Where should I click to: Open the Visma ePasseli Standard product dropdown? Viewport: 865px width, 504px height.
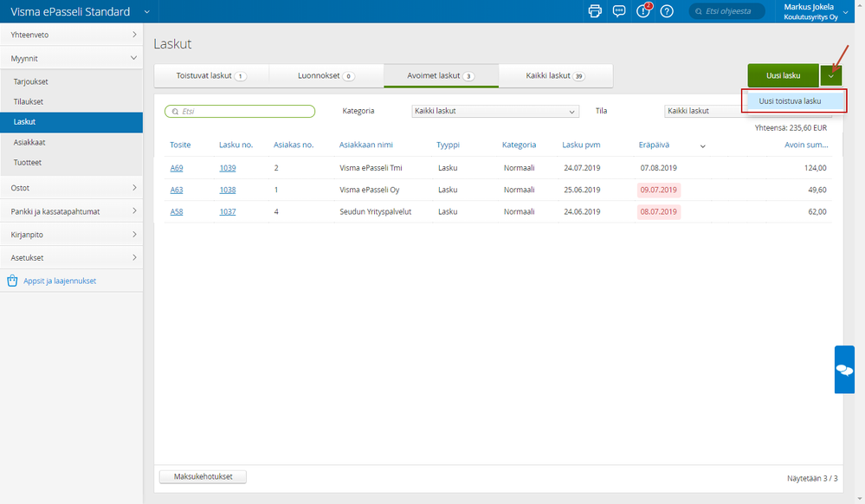146,11
